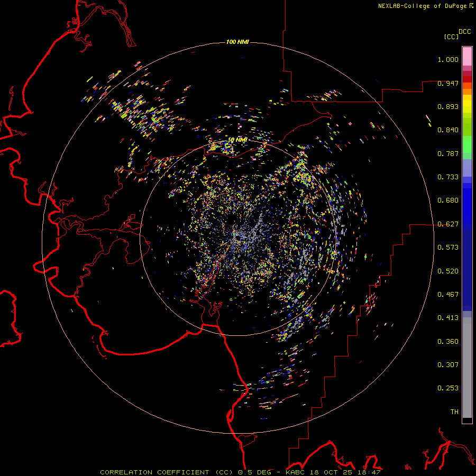The width and height of the screenshot is (476, 476).
Task: Click the 100 NMI range ring label
Action: pyautogui.click(x=237, y=42)
